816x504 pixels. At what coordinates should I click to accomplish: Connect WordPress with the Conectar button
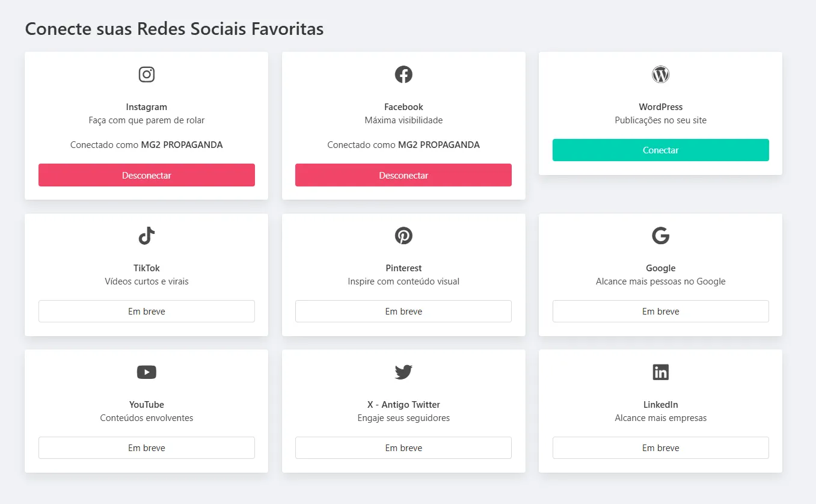click(x=660, y=150)
